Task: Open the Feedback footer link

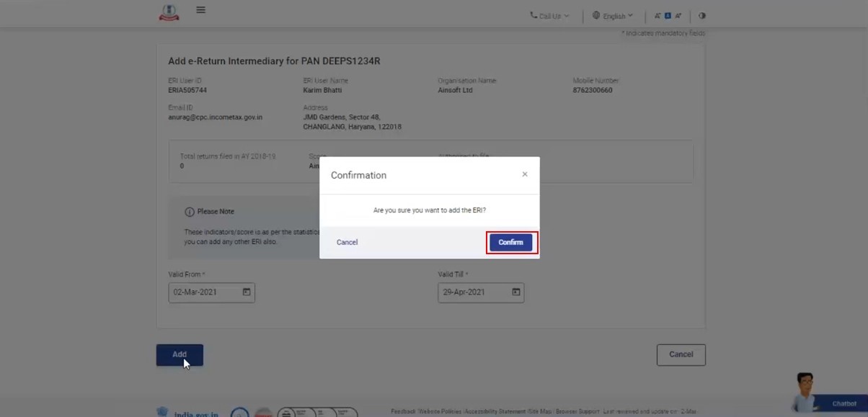Action: [402, 411]
